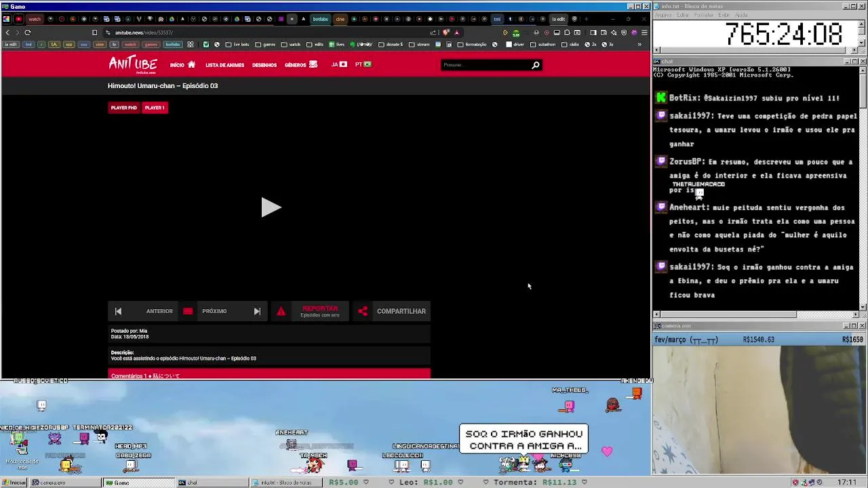The width and height of the screenshot is (868, 488).
Task: Open the 'tml' browser tab
Action: 497,19
